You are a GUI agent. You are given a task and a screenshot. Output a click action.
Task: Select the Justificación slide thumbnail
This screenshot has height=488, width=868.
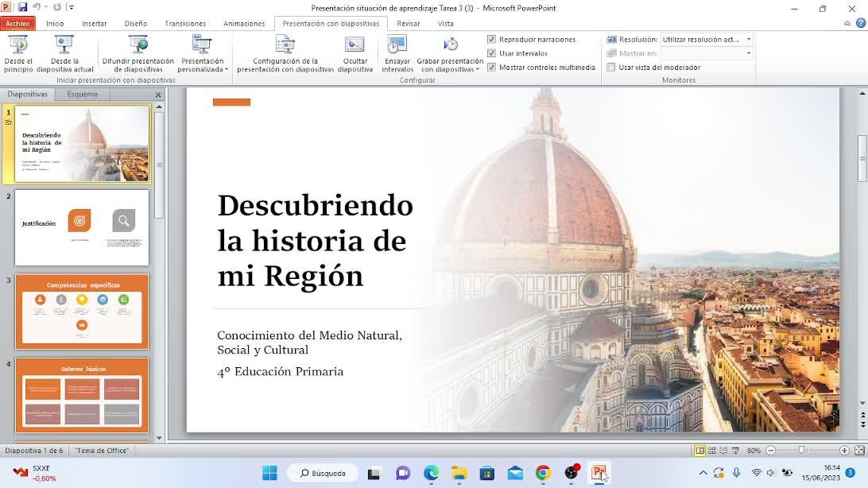point(82,227)
